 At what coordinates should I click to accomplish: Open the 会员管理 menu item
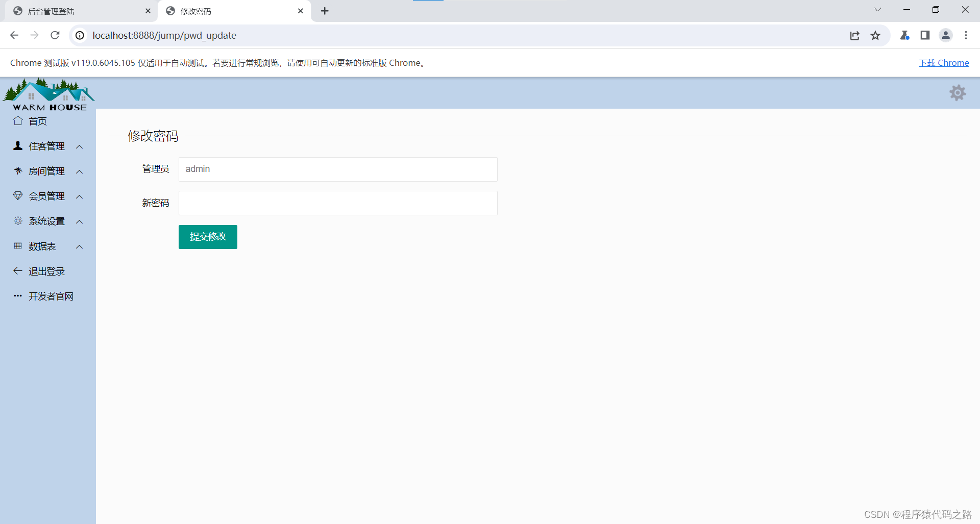[47, 196]
